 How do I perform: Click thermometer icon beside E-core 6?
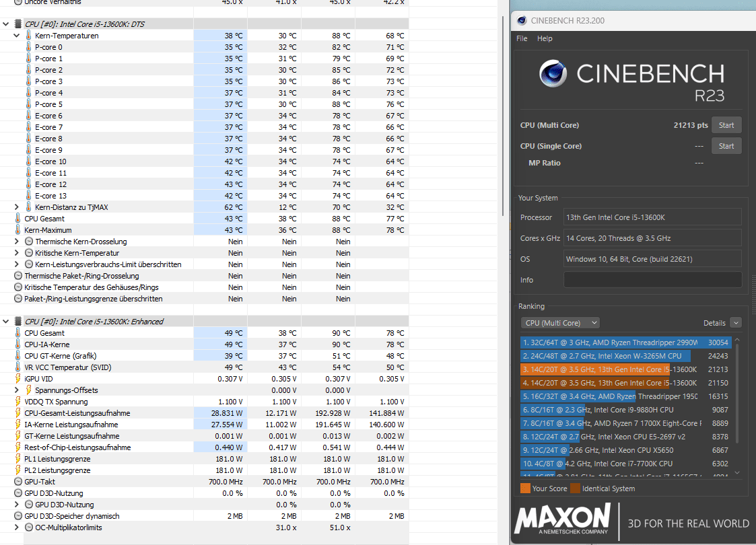[28, 116]
